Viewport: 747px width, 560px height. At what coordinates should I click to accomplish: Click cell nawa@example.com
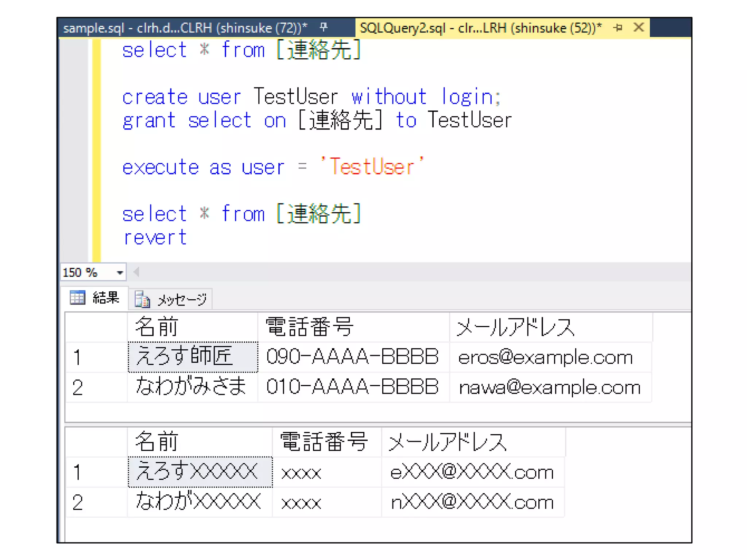coord(550,387)
